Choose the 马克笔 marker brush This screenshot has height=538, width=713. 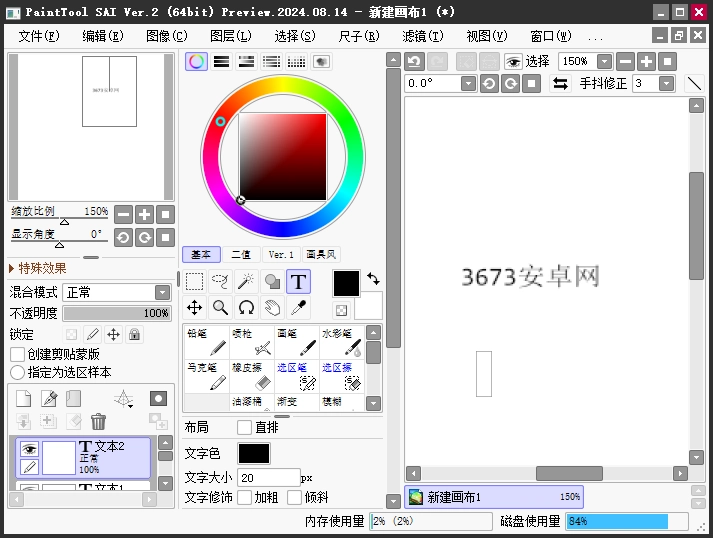pyautogui.click(x=207, y=376)
